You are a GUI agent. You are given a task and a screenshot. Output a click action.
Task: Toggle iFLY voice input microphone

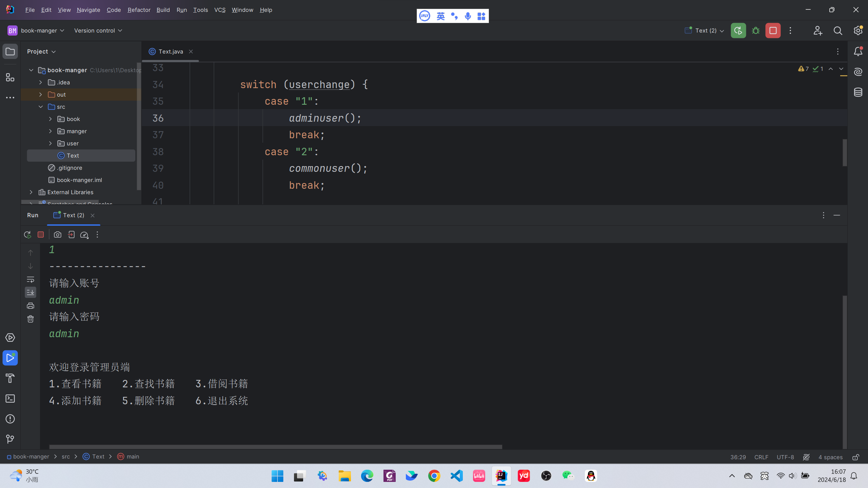coord(468,16)
